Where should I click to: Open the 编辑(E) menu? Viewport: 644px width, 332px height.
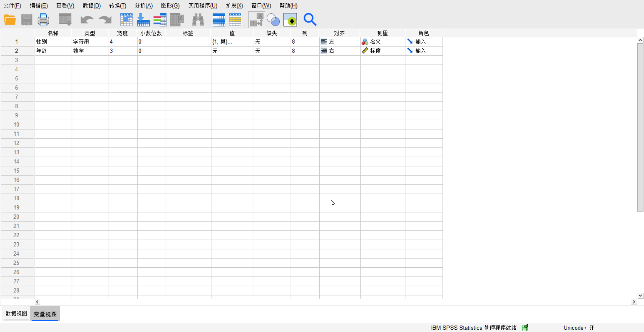coord(39,6)
